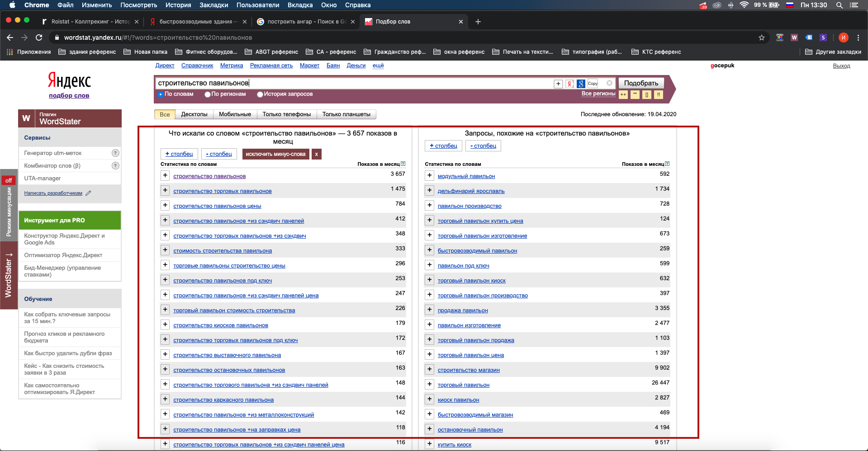The width and height of the screenshot is (868, 451).
Task: Apply the quotes operator button
Action: 635,94
